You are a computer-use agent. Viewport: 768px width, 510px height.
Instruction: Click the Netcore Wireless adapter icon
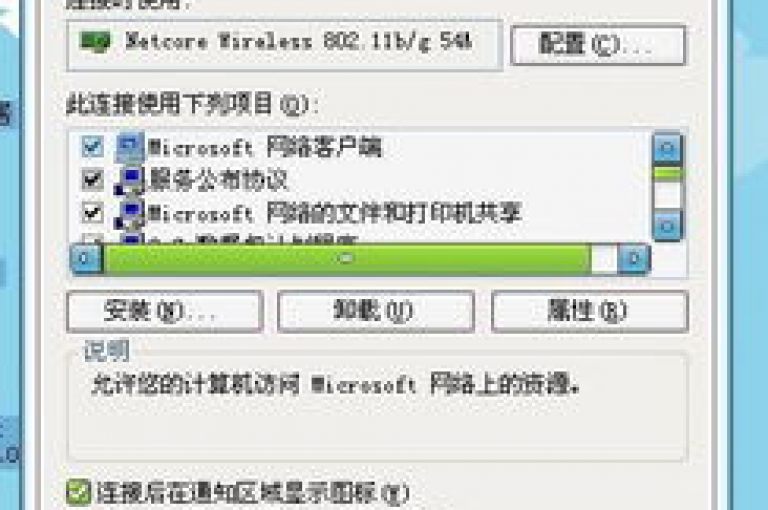click(x=95, y=42)
